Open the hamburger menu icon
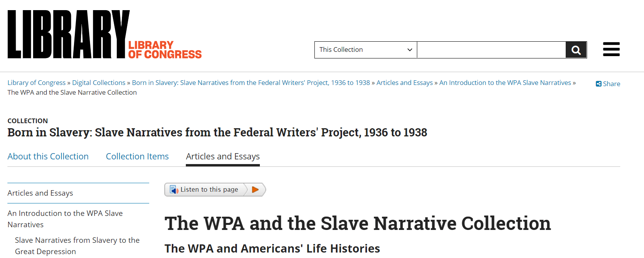644x258 pixels. [611, 49]
